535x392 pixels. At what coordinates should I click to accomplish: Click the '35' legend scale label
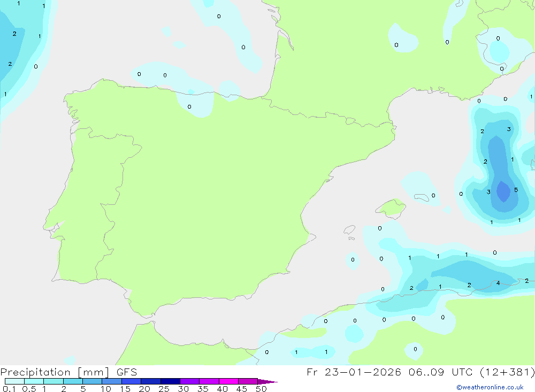[x=203, y=389]
